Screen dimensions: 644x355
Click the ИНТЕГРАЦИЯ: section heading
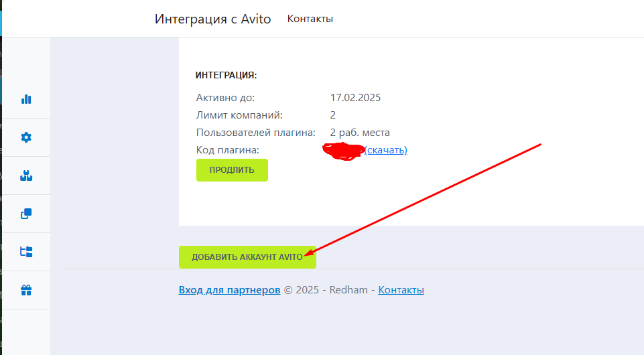coord(226,76)
